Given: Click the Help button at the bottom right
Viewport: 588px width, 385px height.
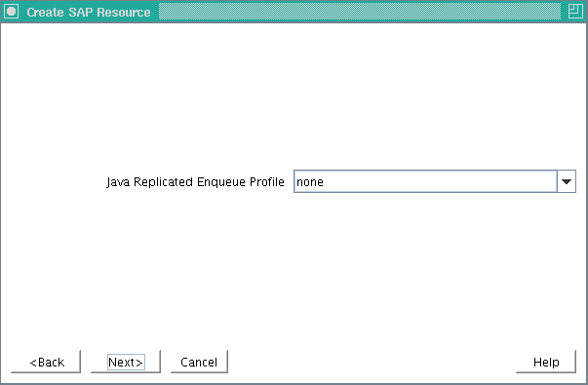Looking at the screenshot, I should click(x=546, y=362).
